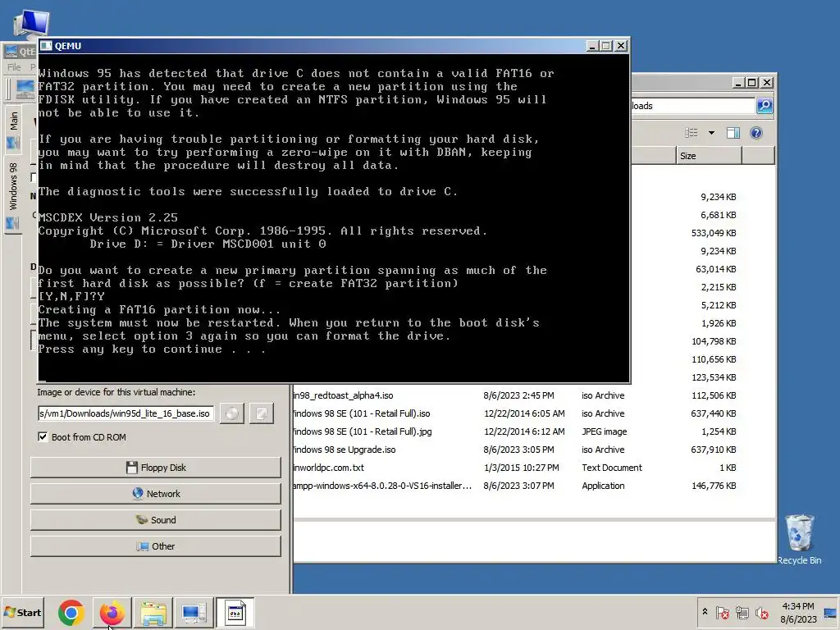The width and height of the screenshot is (840, 630).
Task: Select the Computer desktop icon
Action: (31, 24)
